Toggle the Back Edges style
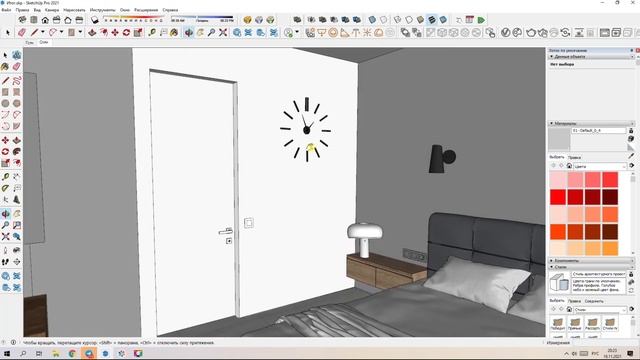Viewport: 640px width, 360px height. 384,20
